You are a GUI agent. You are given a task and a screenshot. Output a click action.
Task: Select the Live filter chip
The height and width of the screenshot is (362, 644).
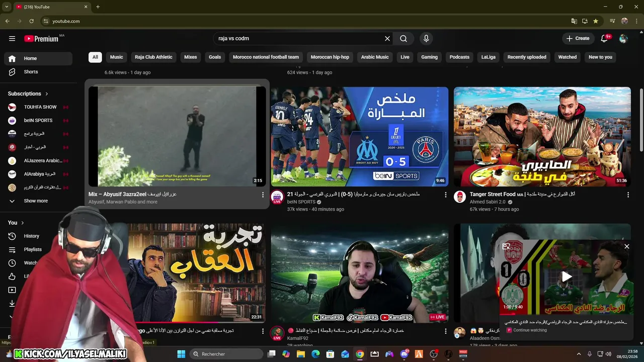click(x=405, y=57)
